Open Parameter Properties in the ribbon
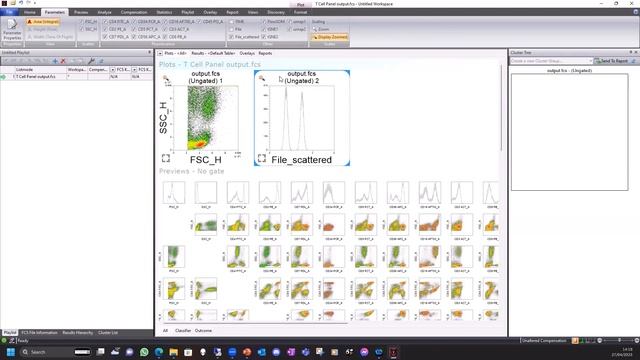This screenshot has height=360, width=640. point(12,29)
